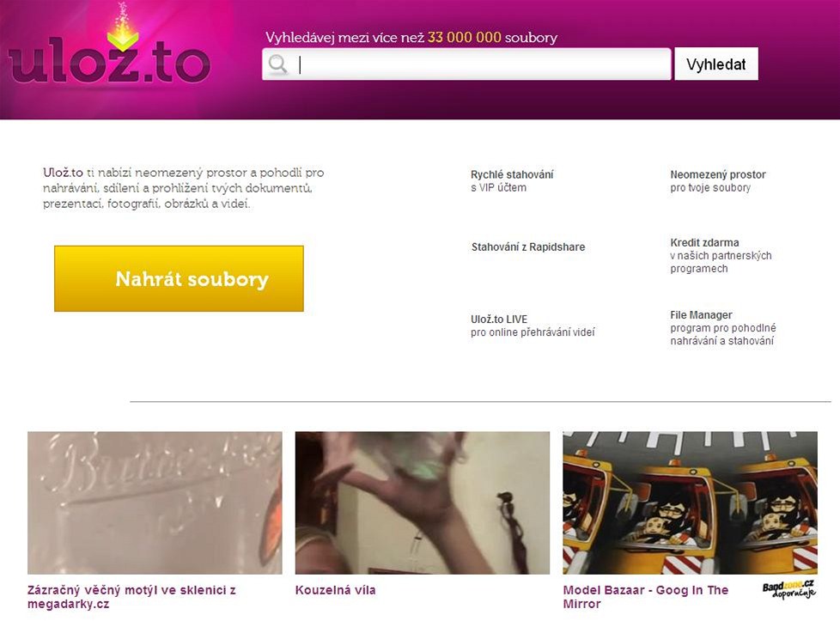840x621 pixels.
Task: Open the Kouzelná víla video thumbnail
Action: (x=422, y=502)
